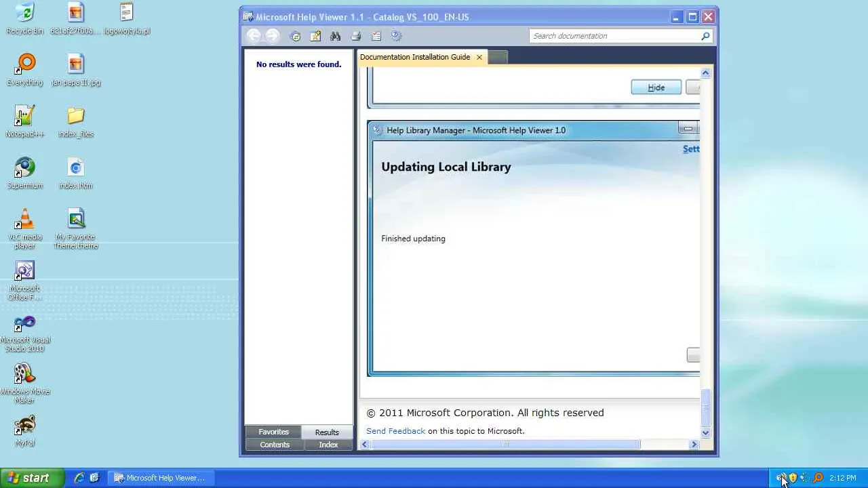Launch Internet Explorer from Quick Launch
This screenshot has width=868, height=488.
79,478
